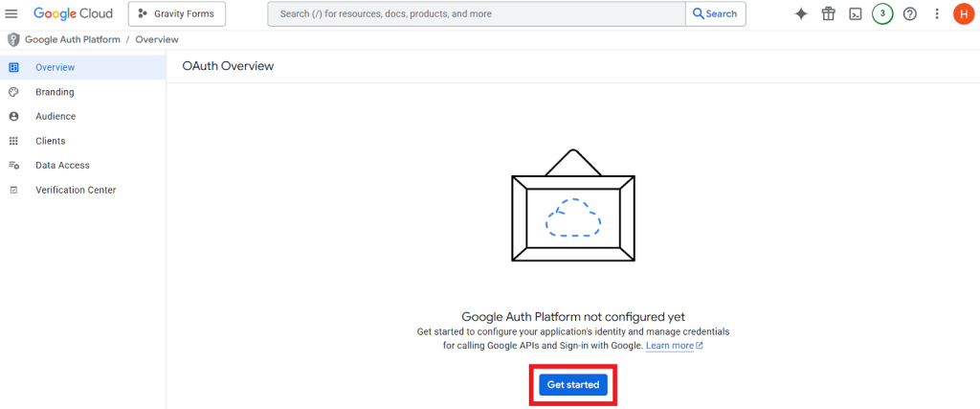Click the search bar for resources
Viewport: 980px width, 409px height.
coord(477,13)
